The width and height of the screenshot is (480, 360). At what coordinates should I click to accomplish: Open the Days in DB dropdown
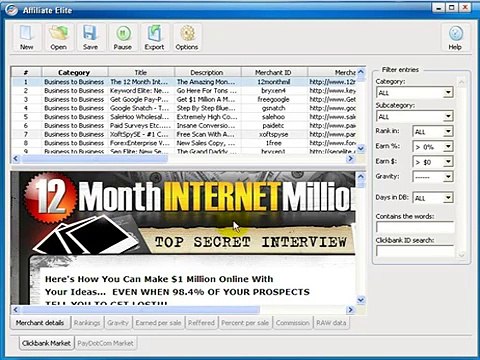click(448, 198)
